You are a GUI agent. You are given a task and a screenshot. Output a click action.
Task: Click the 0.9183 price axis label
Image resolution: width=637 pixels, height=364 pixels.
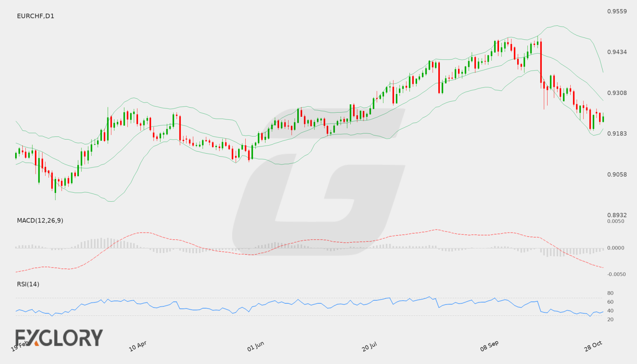[x=617, y=133]
